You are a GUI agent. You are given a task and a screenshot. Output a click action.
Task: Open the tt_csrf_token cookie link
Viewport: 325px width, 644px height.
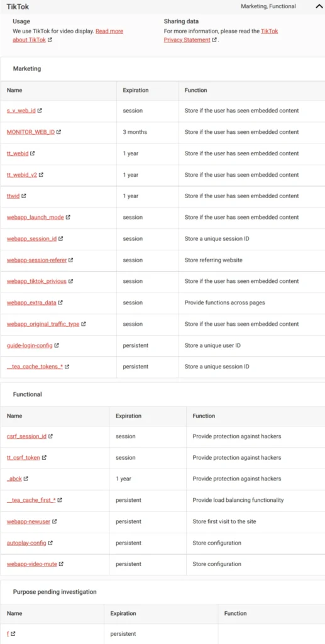click(x=23, y=458)
